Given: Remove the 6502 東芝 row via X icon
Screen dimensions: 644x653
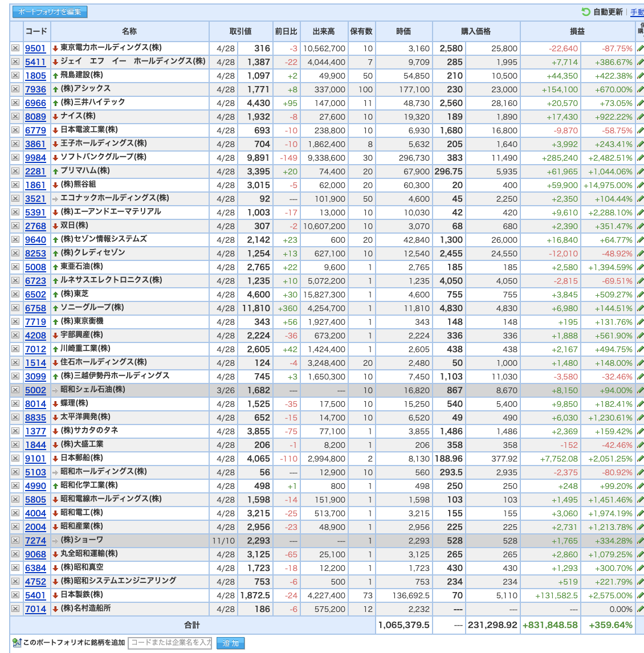Looking at the screenshot, I should [15, 295].
